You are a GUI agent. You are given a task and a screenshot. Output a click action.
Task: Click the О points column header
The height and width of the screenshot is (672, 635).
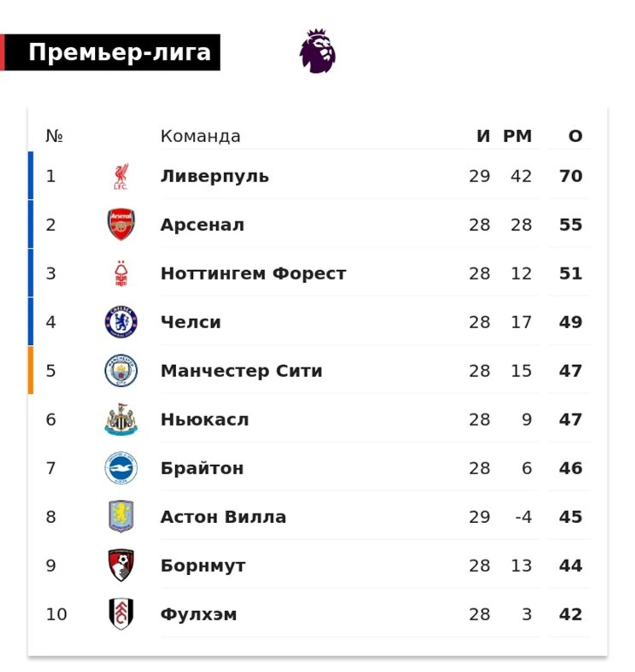[x=575, y=136]
